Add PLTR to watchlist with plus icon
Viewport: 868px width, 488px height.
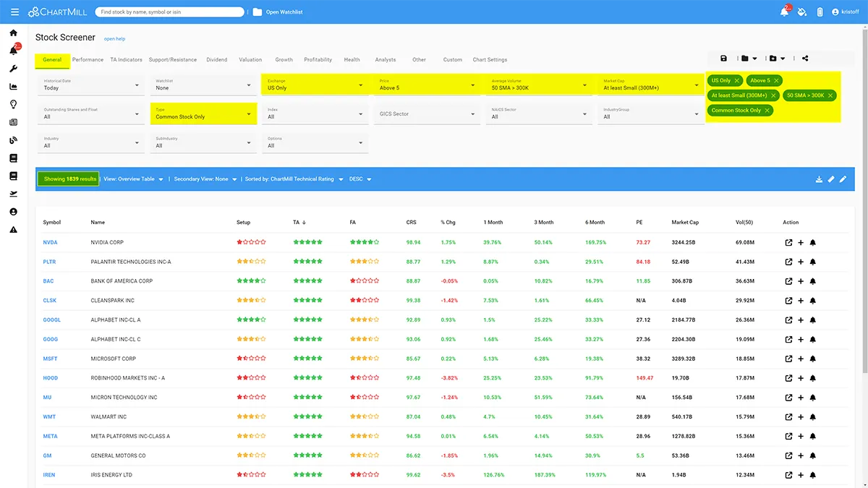pos(801,262)
